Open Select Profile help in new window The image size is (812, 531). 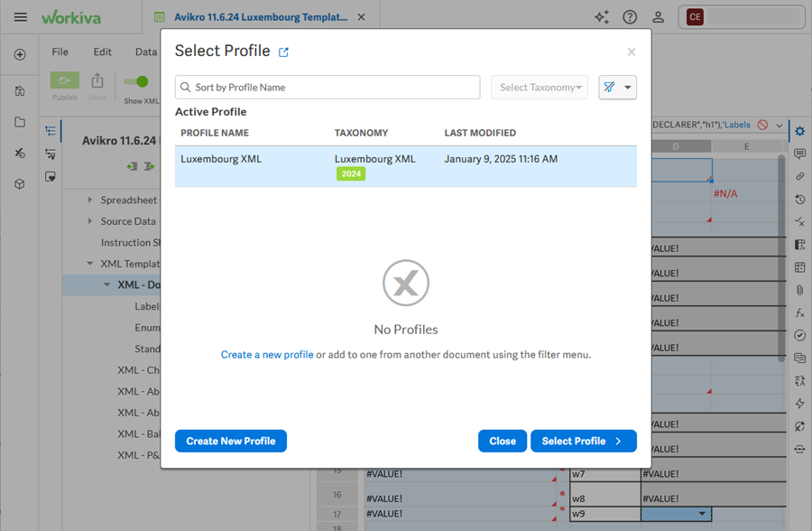(x=283, y=51)
